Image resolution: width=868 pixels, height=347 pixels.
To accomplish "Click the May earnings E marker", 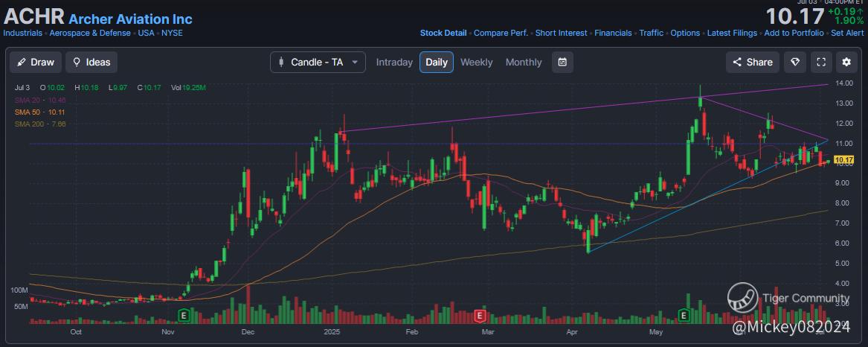I will pyautogui.click(x=684, y=316).
